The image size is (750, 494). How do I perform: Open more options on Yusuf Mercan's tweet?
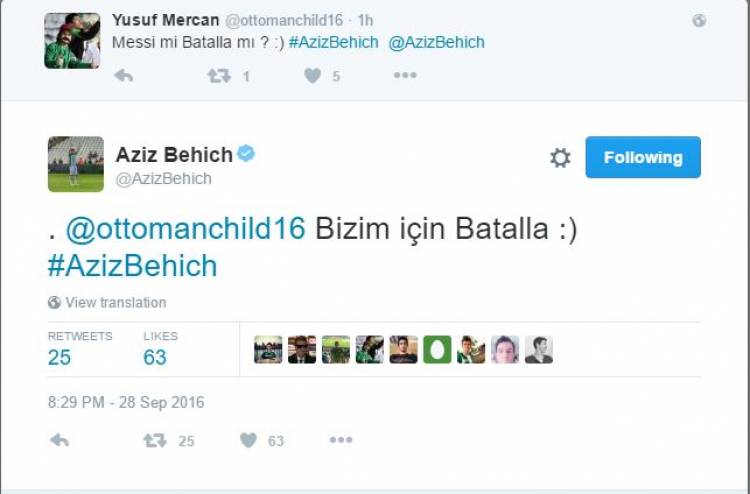pyautogui.click(x=404, y=76)
